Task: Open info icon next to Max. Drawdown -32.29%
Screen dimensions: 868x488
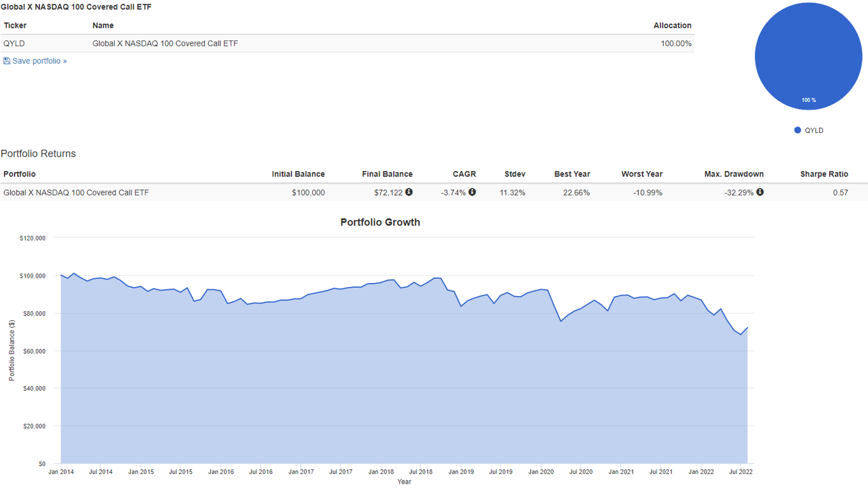Action: (x=760, y=192)
